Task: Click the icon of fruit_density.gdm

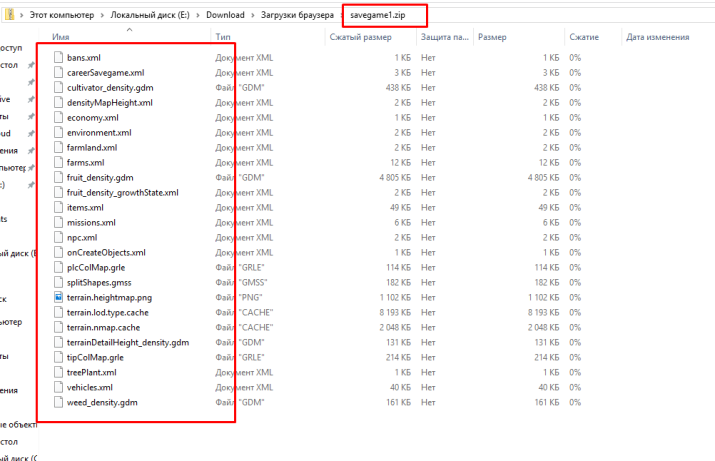Action: tap(58, 177)
